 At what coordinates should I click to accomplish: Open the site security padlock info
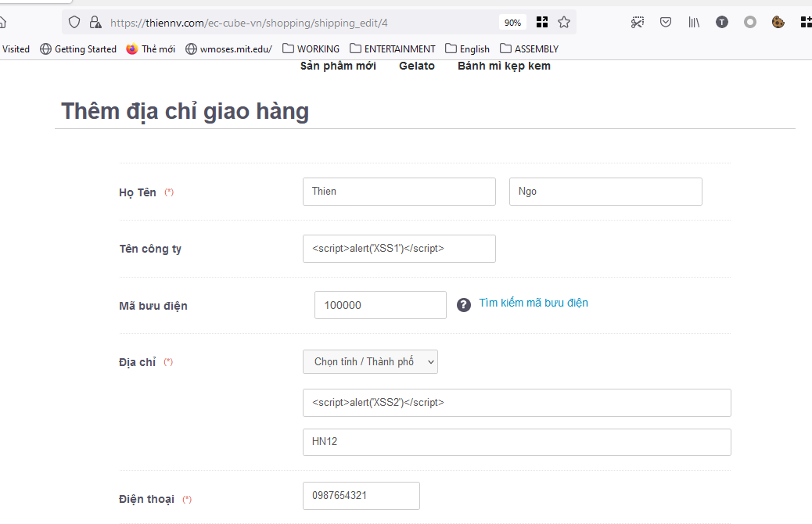coord(95,22)
